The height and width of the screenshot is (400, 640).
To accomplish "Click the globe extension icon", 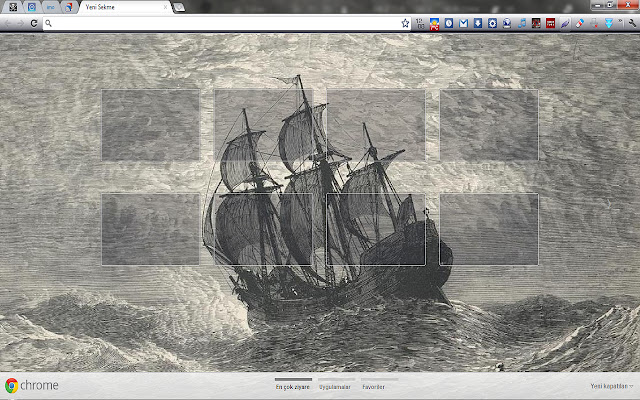I will [x=507, y=23].
